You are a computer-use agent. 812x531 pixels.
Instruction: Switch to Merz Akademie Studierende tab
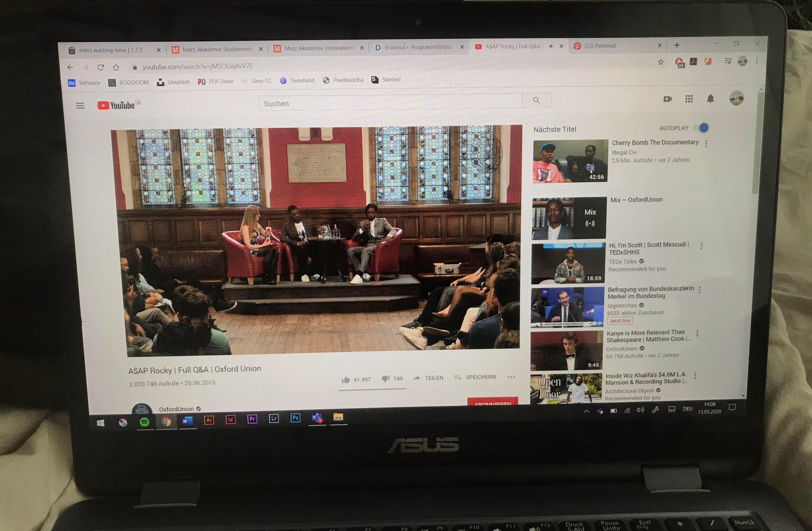click(x=217, y=50)
